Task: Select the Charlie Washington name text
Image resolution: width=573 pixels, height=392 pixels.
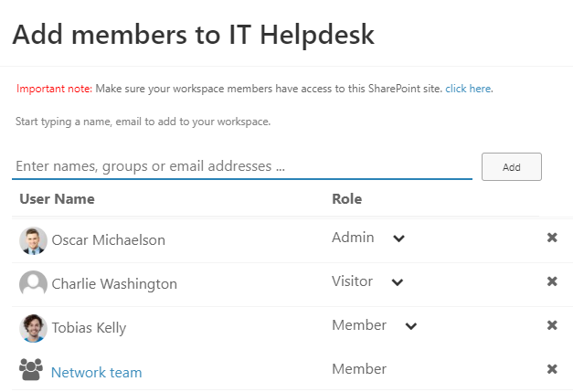Action: 114,284
